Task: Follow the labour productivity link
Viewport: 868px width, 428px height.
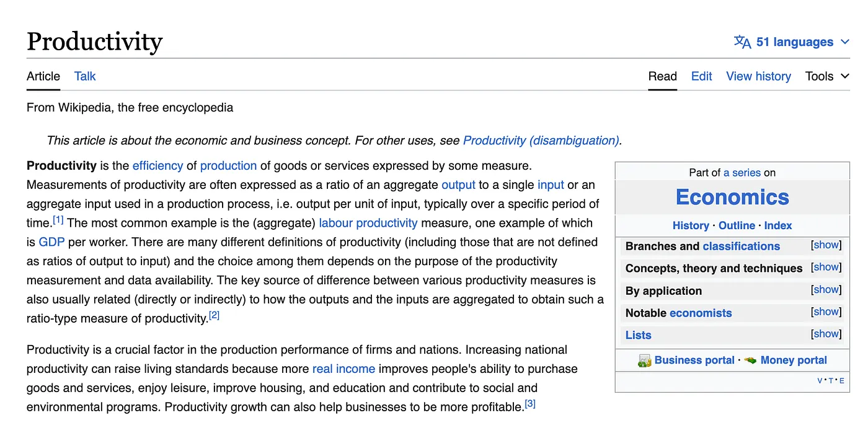Action: [x=368, y=223]
